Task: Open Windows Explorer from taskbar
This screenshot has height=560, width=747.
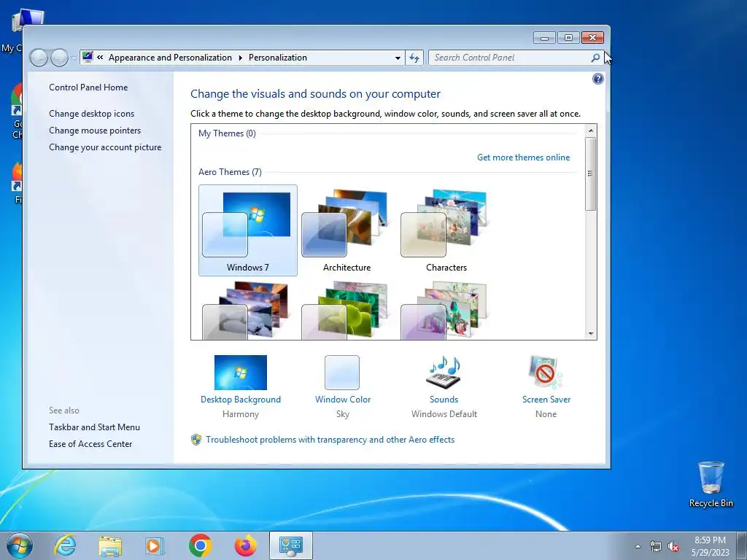Action: click(x=110, y=545)
